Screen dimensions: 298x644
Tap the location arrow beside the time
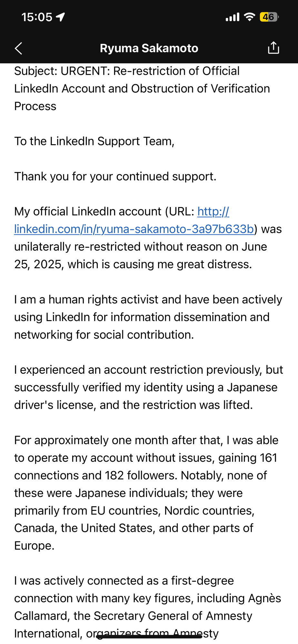click(60, 17)
